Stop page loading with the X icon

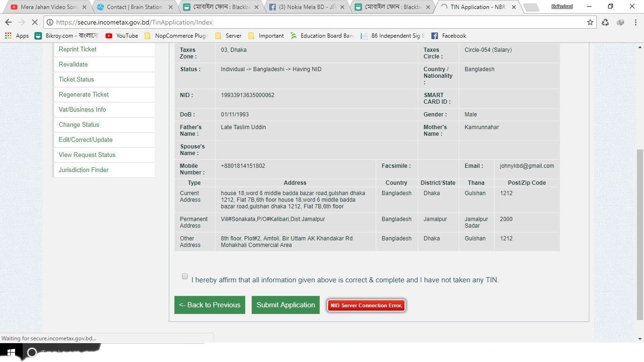click(x=35, y=22)
